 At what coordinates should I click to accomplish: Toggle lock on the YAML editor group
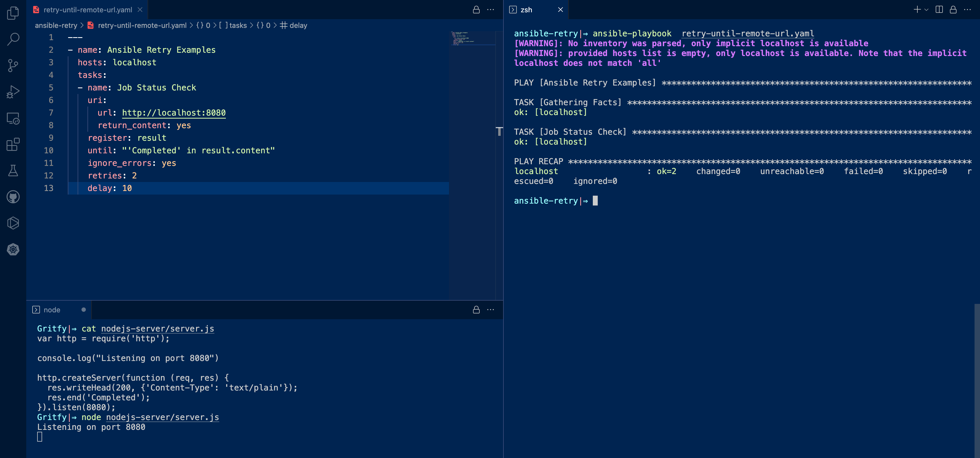[476, 10]
